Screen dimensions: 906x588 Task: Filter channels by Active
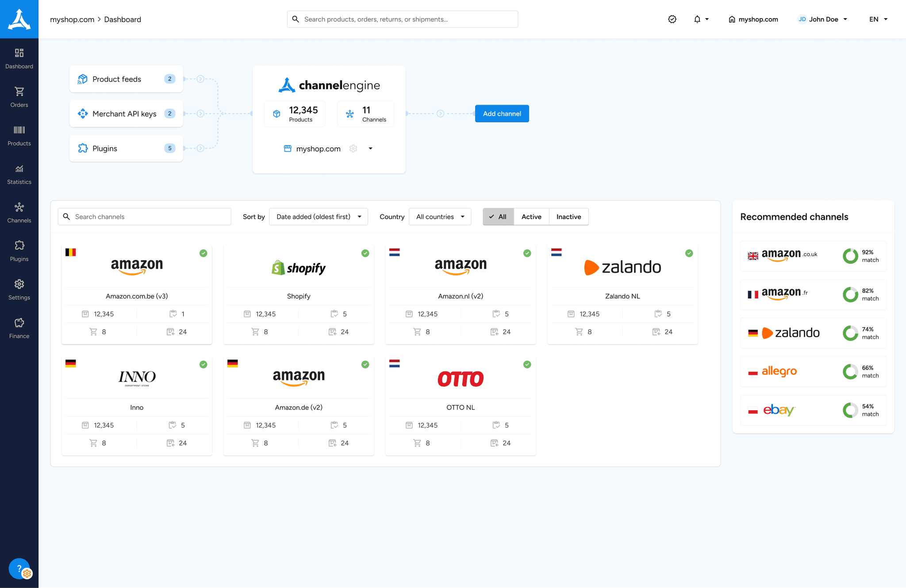531,217
